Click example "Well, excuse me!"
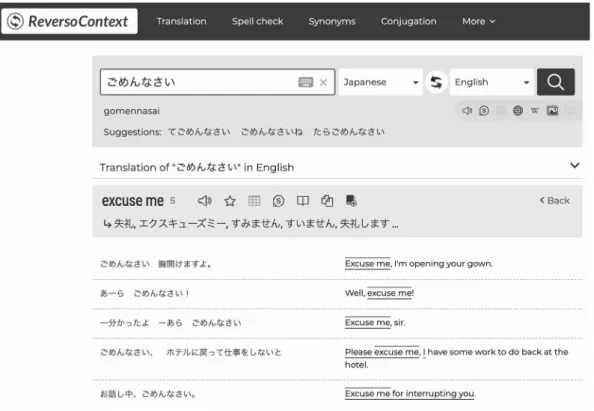594x411 pixels. [x=379, y=293]
